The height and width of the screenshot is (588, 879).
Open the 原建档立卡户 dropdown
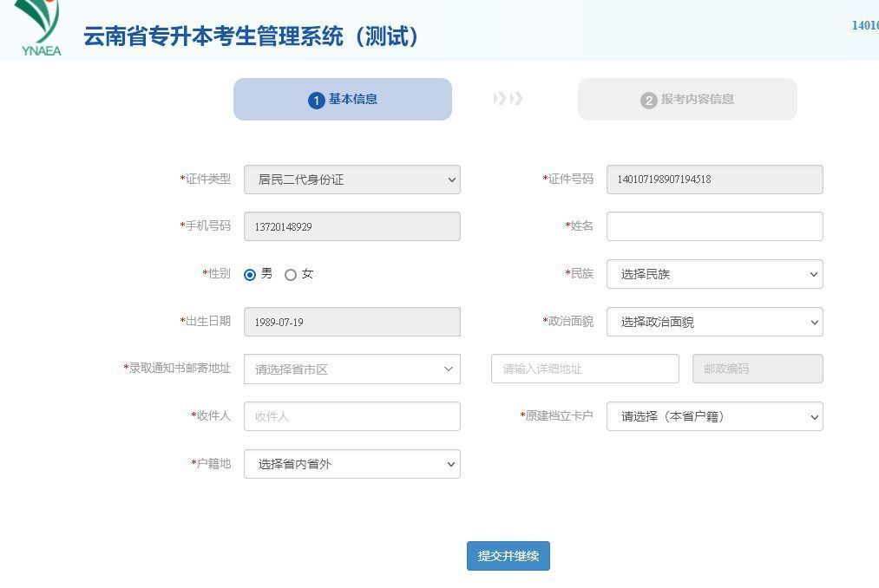pyautogui.click(x=714, y=416)
